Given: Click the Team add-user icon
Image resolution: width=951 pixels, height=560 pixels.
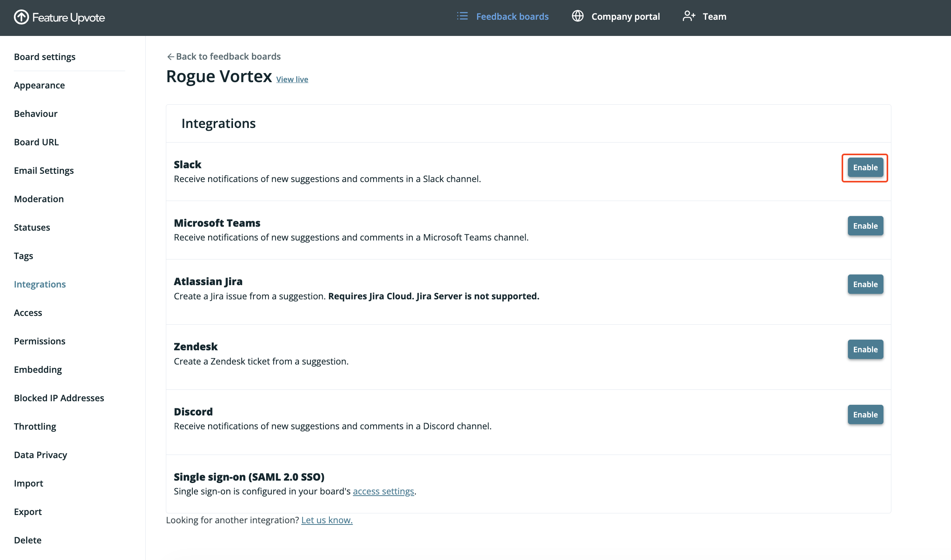Looking at the screenshot, I should point(689,16).
